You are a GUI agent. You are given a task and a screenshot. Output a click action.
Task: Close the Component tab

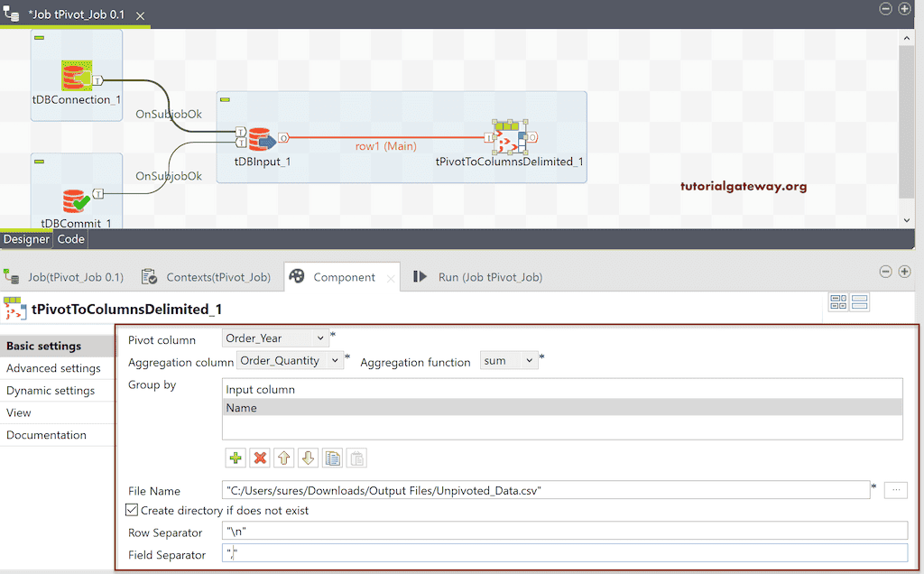coord(391,278)
